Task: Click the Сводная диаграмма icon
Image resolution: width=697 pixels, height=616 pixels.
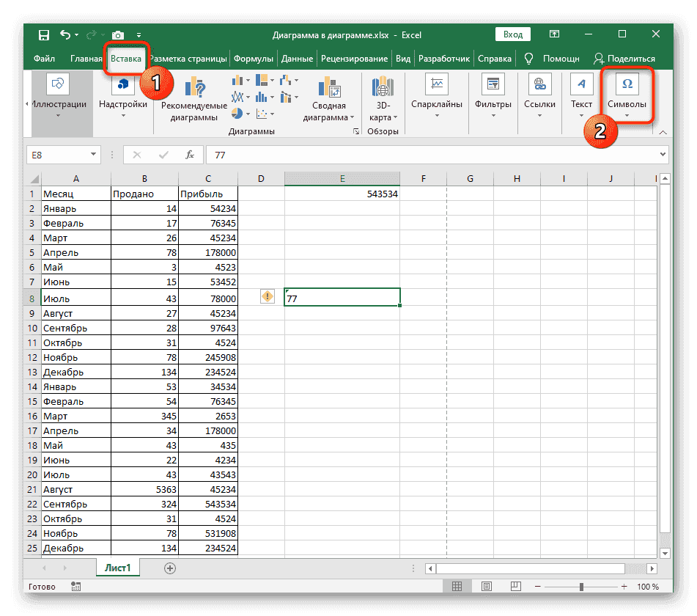Action: pyautogui.click(x=325, y=87)
